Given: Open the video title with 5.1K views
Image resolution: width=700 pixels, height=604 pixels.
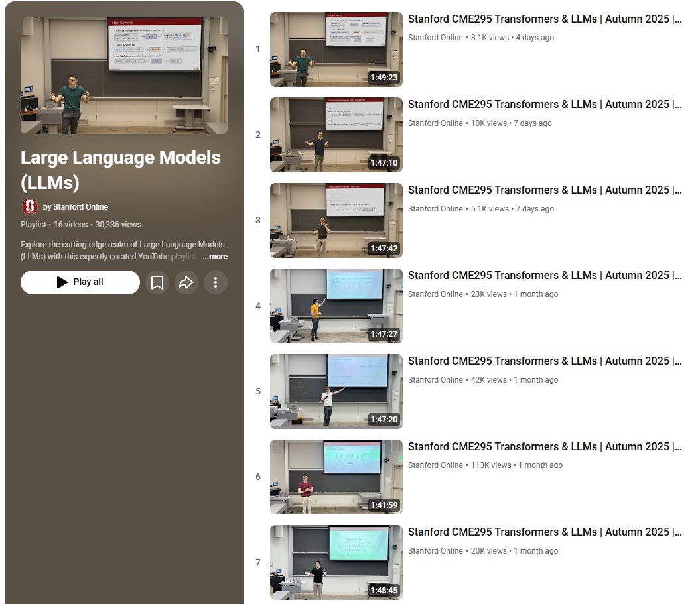Looking at the screenshot, I should tap(545, 190).
